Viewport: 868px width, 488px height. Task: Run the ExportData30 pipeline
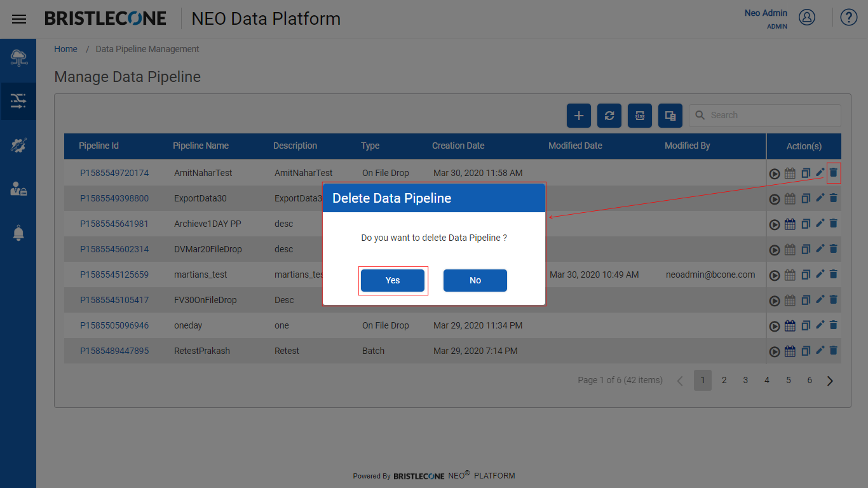coord(775,199)
